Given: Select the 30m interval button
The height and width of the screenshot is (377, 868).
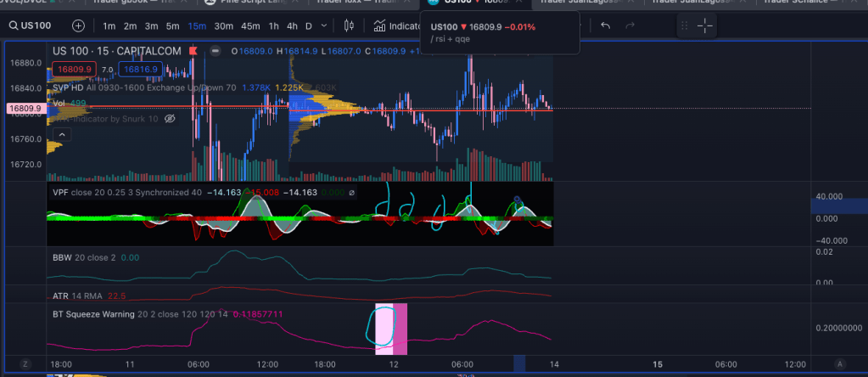Looking at the screenshot, I should point(223,26).
